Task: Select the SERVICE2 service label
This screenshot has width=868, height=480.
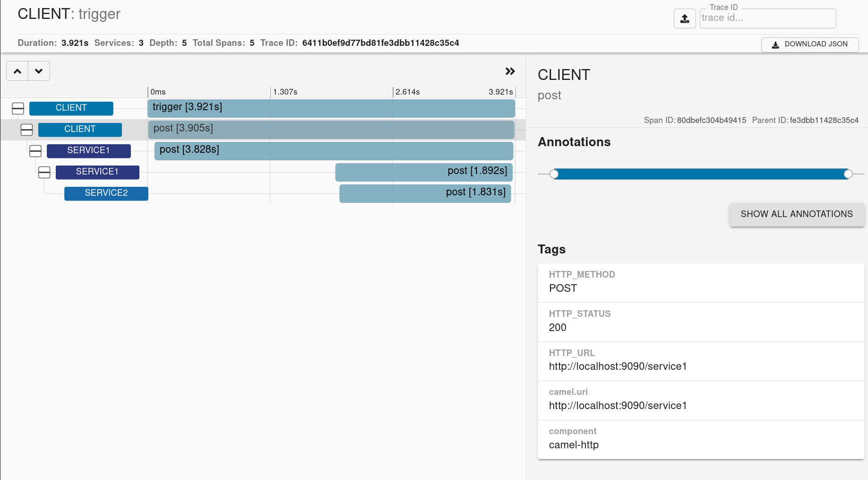Action: 106,193
